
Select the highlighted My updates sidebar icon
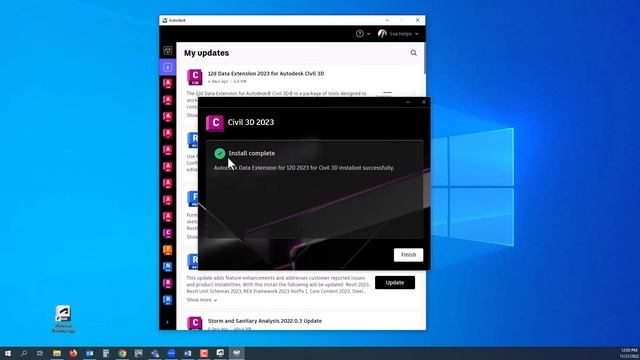coord(167,67)
